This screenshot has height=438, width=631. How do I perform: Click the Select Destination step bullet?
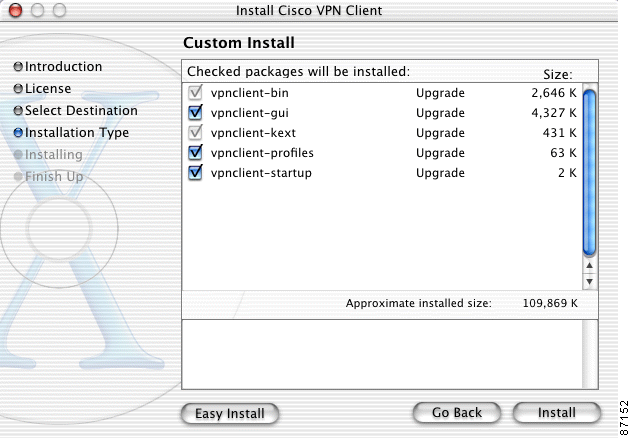click(18, 111)
